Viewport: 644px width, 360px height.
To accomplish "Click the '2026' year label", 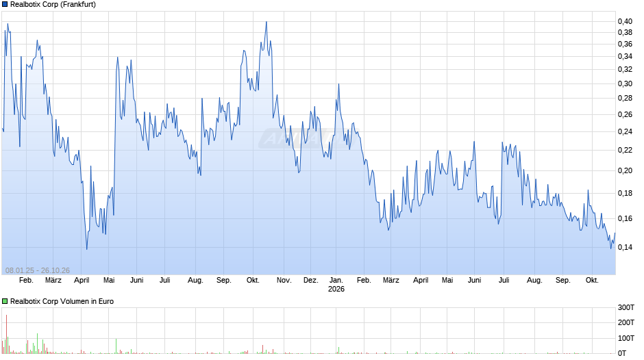I will 336,289.
